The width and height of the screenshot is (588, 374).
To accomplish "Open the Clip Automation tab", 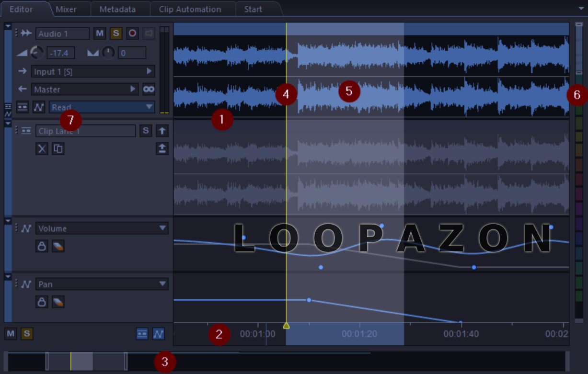I will (190, 9).
